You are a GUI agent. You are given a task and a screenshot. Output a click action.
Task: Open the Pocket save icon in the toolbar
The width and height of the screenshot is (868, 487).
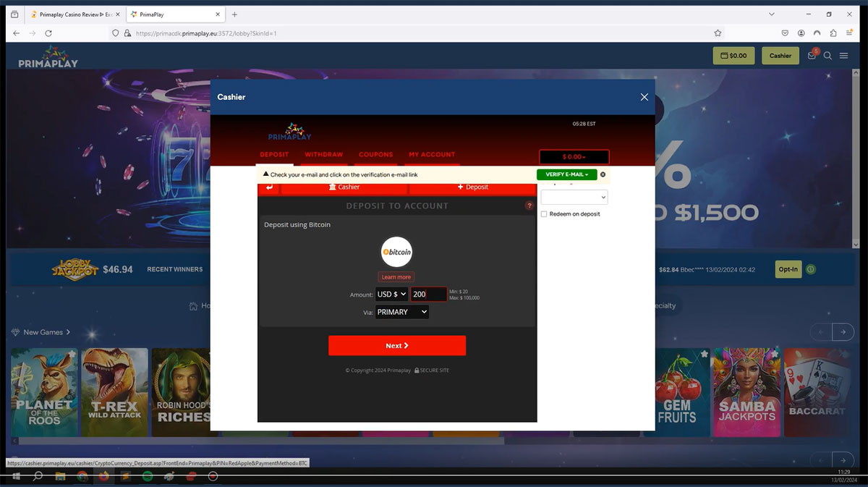pyautogui.click(x=785, y=33)
